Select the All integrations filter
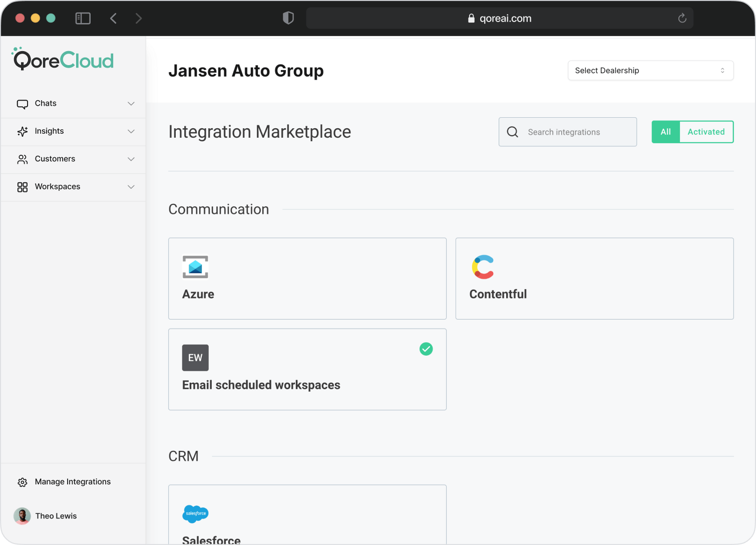Screen dimensions: 756x545 click(665, 132)
